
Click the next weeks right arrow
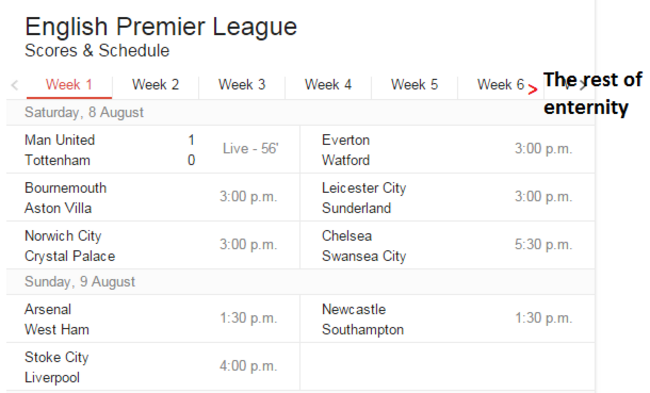583,85
